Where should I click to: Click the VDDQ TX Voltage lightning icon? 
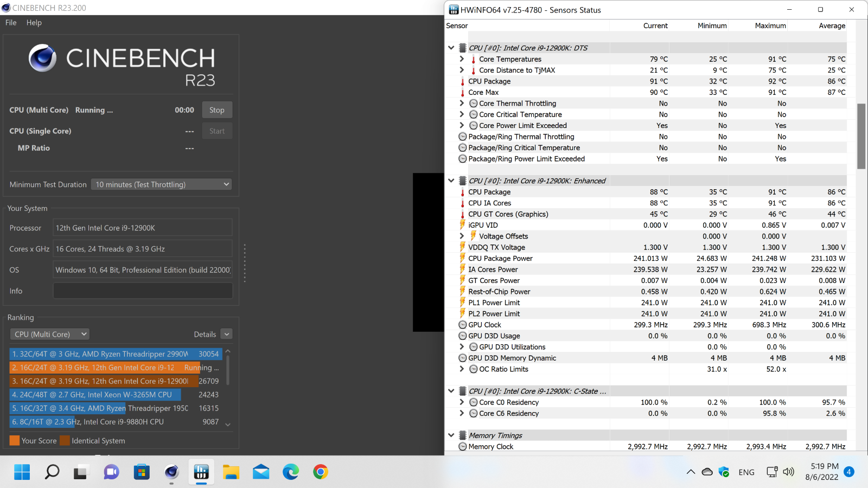(463, 247)
